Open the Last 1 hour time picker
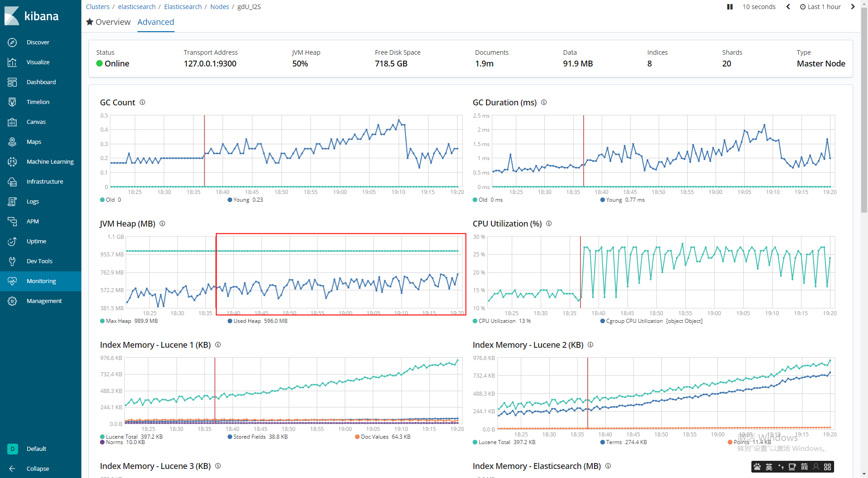The image size is (868, 478). click(820, 7)
